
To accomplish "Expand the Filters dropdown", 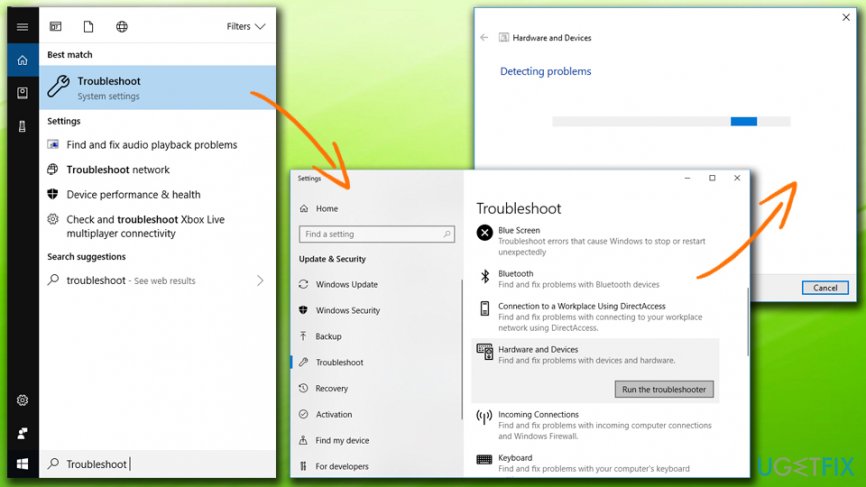I will [x=246, y=27].
